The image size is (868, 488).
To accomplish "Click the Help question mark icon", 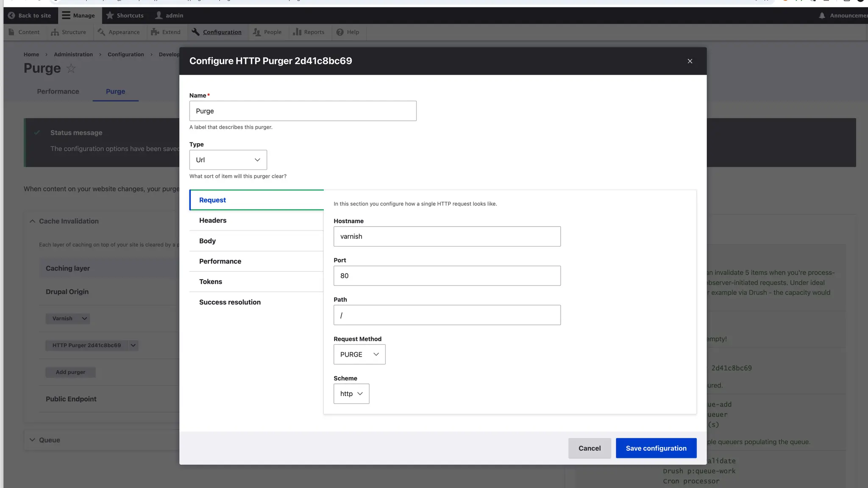I will tap(340, 32).
